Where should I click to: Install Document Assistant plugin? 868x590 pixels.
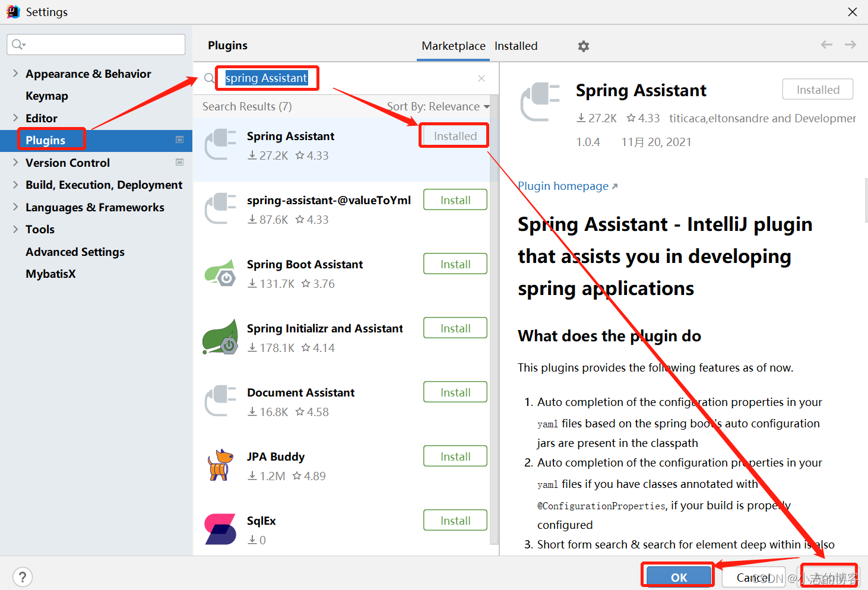[455, 392]
